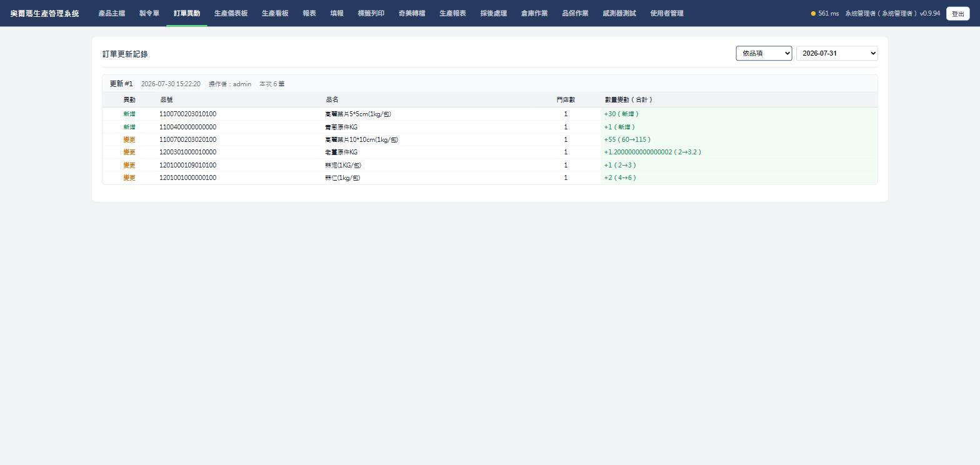980x465 pixels.
Task: Click the 561 ms response time text
Action: coord(829,14)
